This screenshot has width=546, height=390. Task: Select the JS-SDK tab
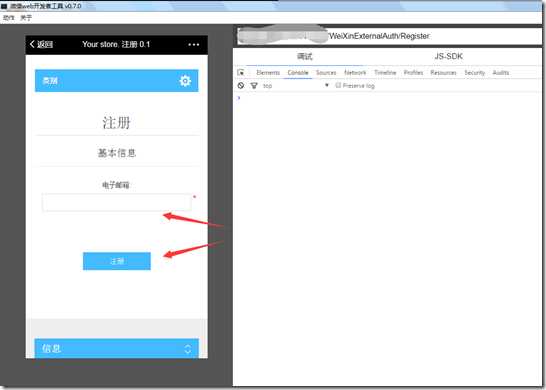(448, 56)
